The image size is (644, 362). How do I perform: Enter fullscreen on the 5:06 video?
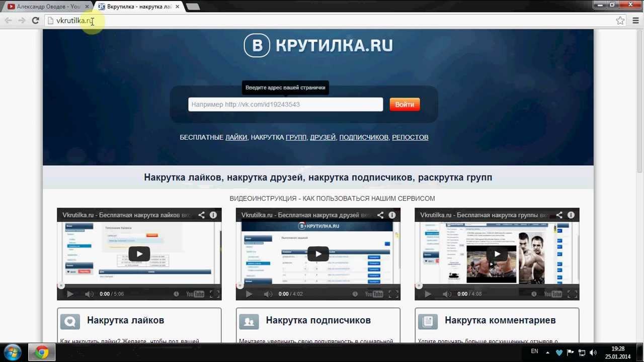pyautogui.click(x=214, y=294)
